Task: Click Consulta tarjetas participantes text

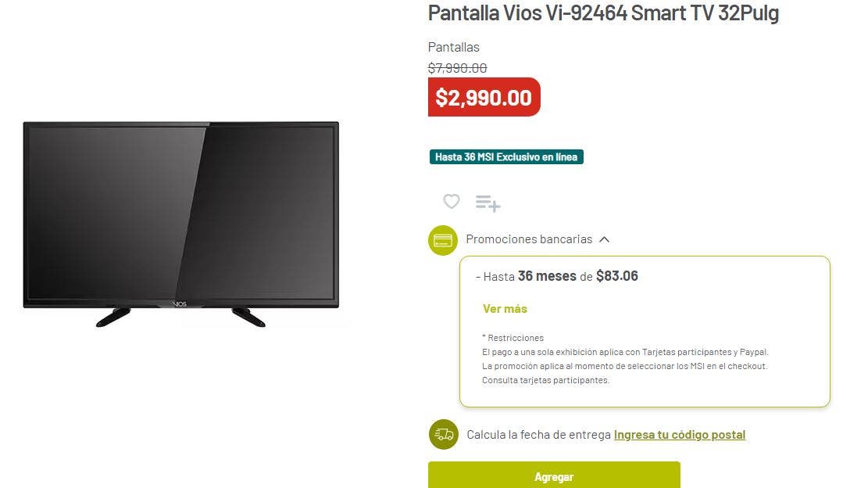Action: [545, 380]
